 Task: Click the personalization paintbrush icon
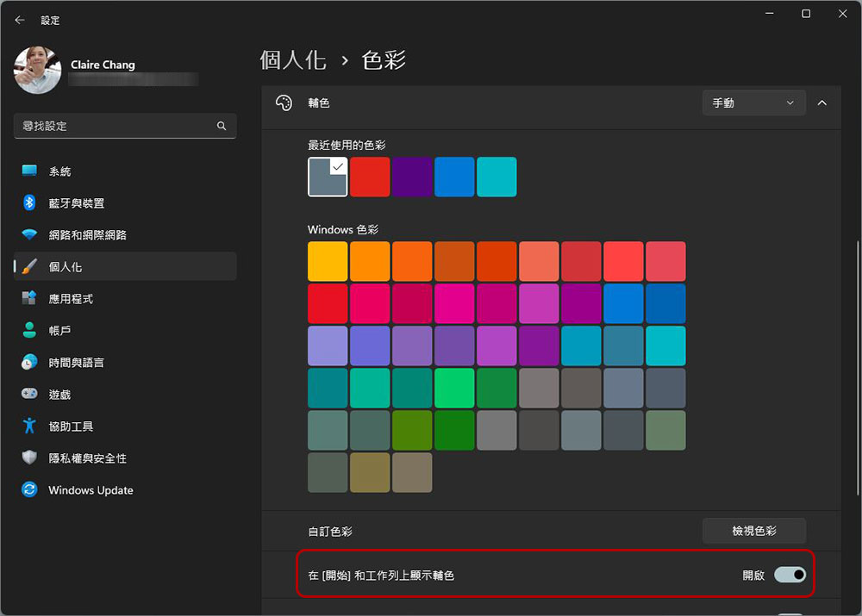pyautogui.click(x=29, y=266)
